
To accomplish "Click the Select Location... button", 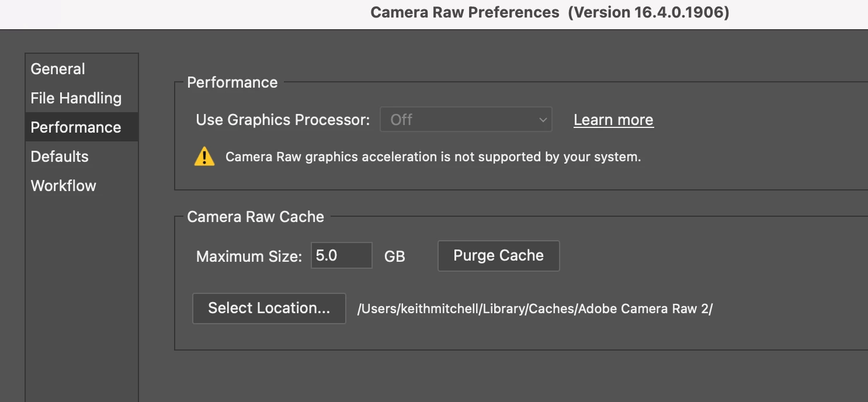I will tap(269, 308).
